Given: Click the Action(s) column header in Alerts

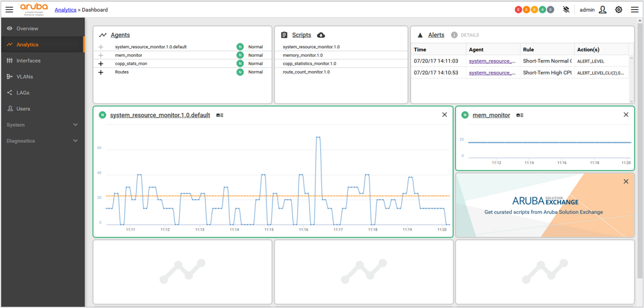Looking at the screenshot, I should tap(601, 49).
